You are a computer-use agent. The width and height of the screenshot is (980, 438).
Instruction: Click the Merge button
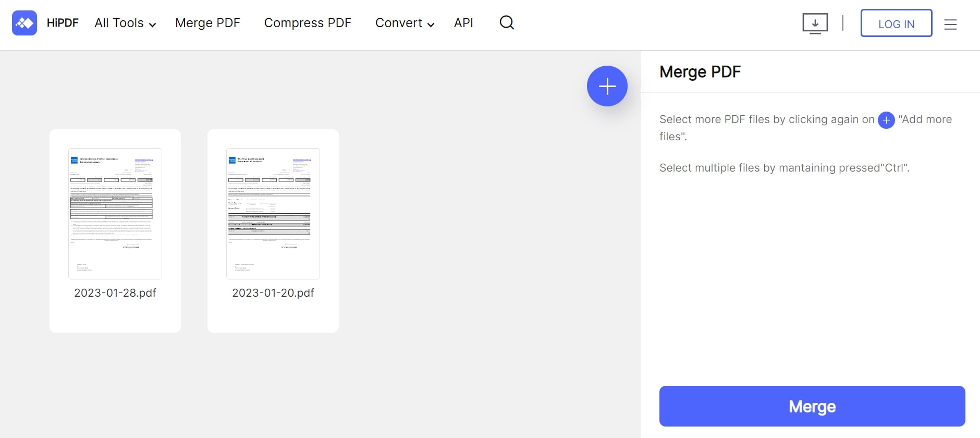812,406
